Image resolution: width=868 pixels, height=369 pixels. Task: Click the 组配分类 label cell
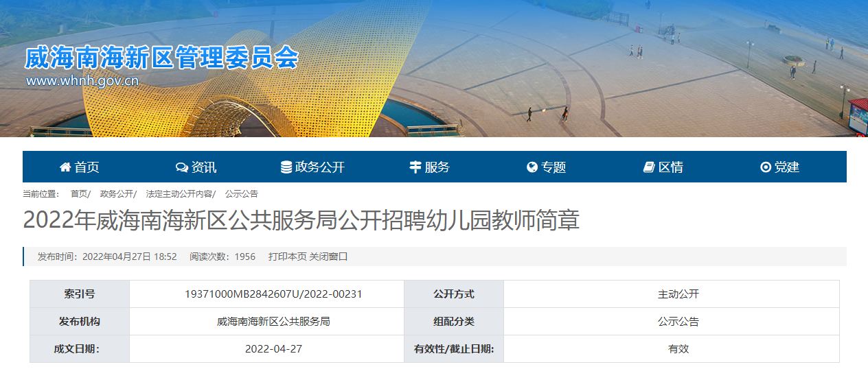point(454,321)
